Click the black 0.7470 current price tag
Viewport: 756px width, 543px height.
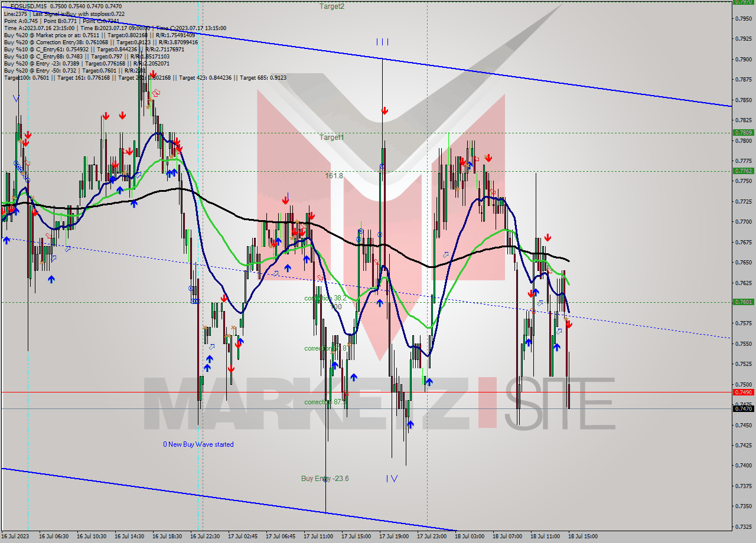(743, 408)
